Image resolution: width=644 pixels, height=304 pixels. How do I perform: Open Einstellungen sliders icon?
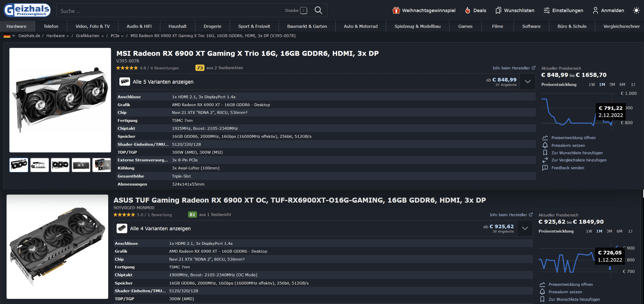point(563,10)
